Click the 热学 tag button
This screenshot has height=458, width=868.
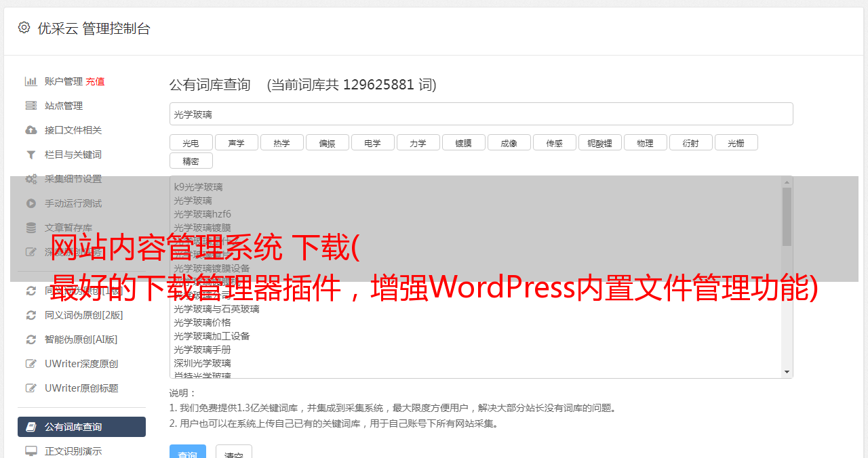(282, 142)
